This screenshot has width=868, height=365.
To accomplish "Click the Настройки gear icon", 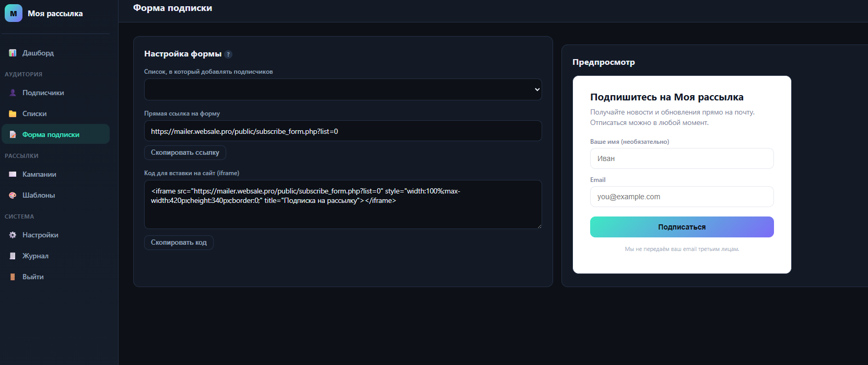I will click(x=13, y=235).
